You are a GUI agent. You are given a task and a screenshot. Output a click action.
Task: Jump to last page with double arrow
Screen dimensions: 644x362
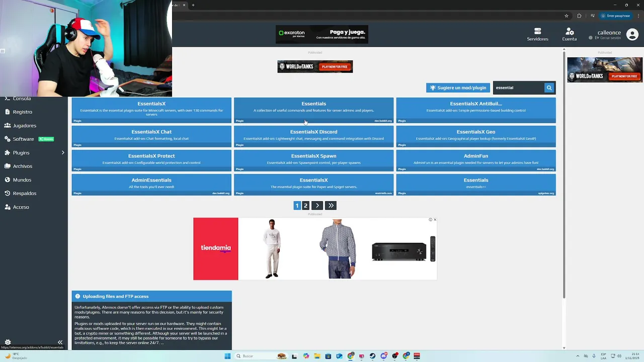[331, 205]
